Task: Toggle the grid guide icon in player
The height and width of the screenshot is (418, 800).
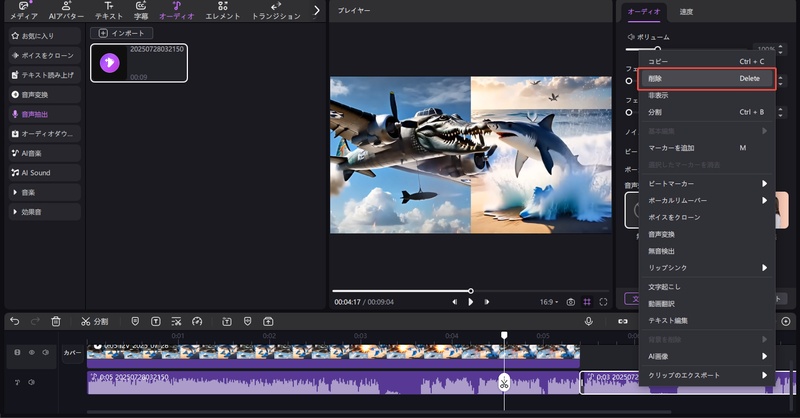Action: (587, 302)
